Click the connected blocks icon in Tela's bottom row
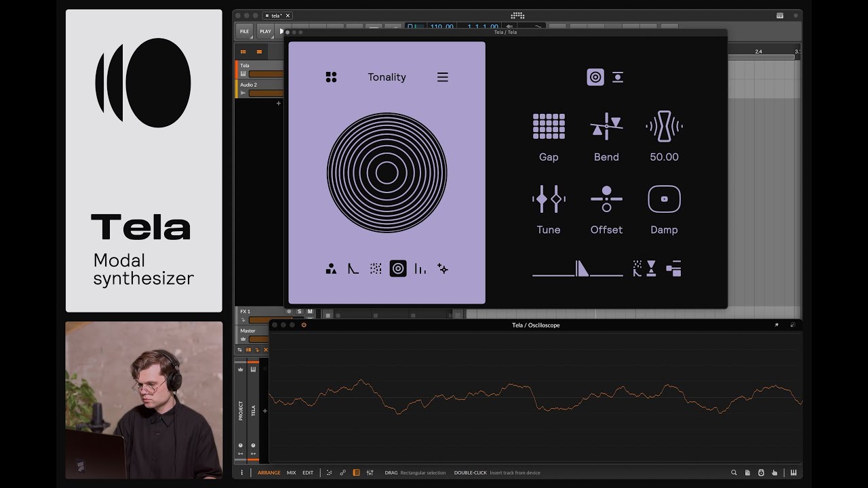 click(x=673, y=269)
